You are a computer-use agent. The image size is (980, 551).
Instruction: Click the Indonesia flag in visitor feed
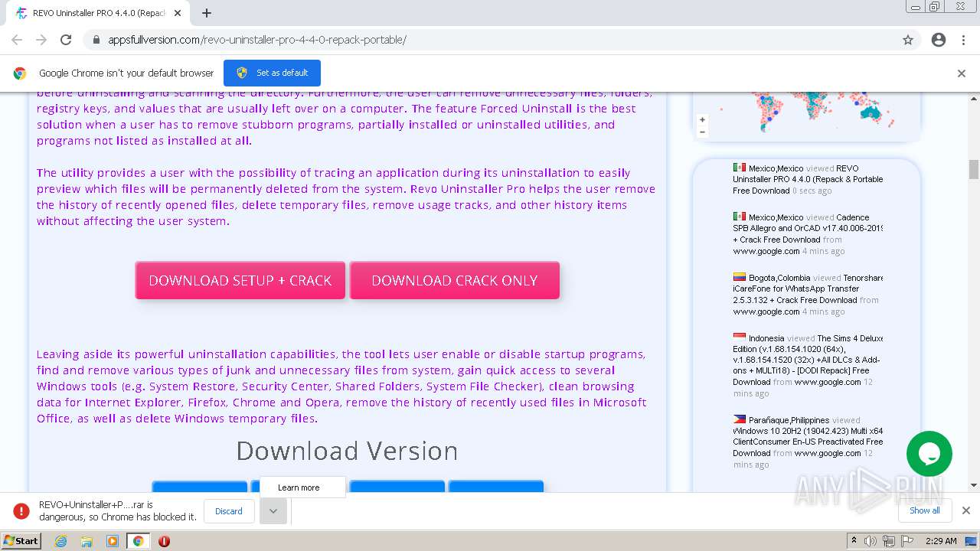point(740,337)
